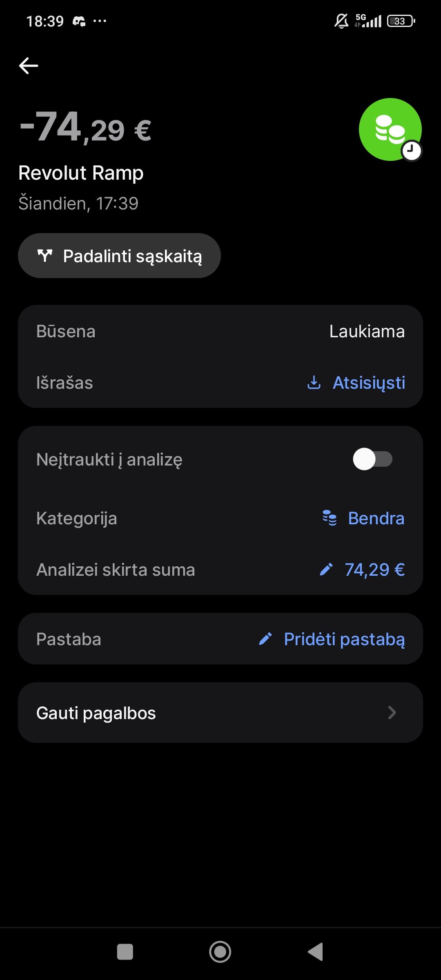Tap the pencil icon beside 74,29 €
The width and height of the screenshot is (441, 980).
[x=326, y=570]
